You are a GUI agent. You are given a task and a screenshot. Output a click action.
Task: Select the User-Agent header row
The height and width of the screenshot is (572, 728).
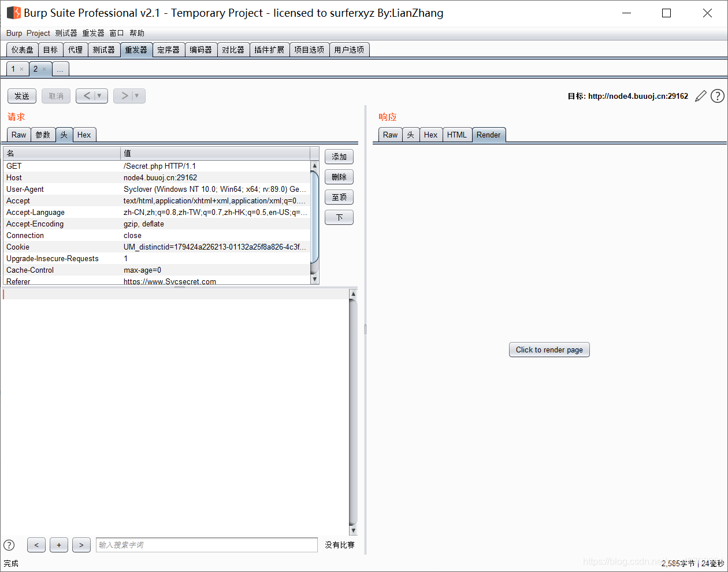pyautogui.click(x=157, y=189)
